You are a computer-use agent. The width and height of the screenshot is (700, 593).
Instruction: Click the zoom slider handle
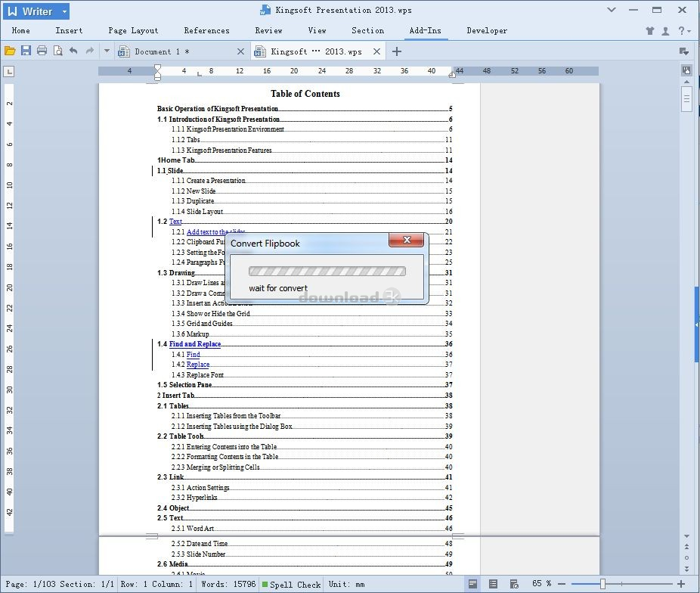(602, 584)
